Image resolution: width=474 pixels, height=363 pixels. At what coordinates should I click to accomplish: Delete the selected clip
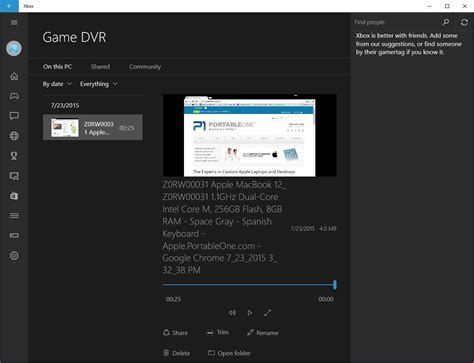click(x=176, y=353)
